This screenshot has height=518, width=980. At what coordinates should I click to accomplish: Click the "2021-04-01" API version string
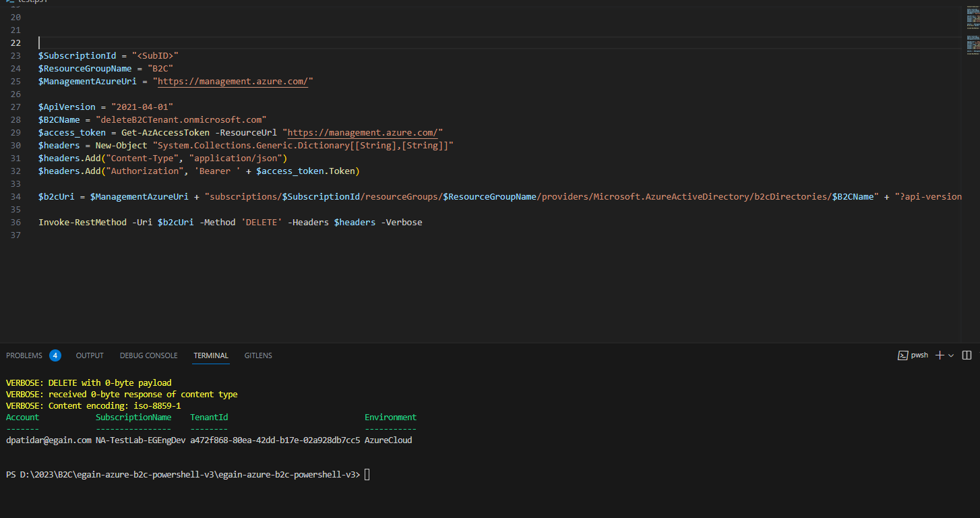pyautogui.click(x=142, y=107)
